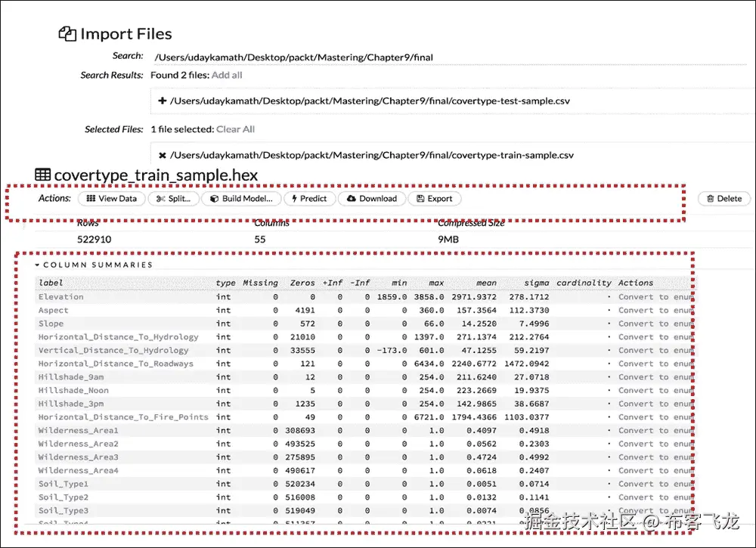
Task: Convert Slope column to enum
Action: point(655,324)
